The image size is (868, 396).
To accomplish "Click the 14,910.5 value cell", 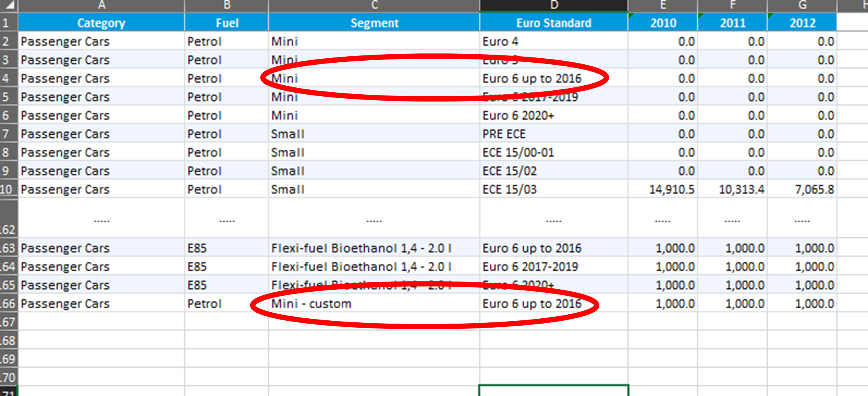I will coord(671,190).
